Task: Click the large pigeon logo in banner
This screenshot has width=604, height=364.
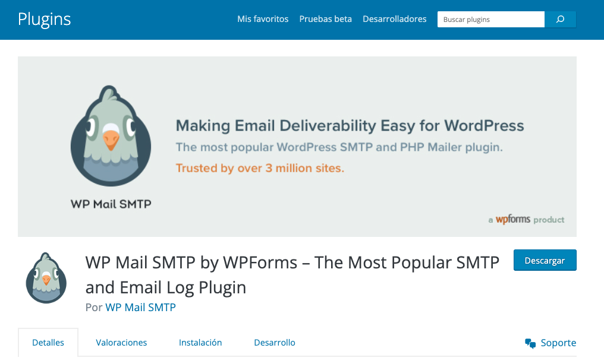Action: 111,136
